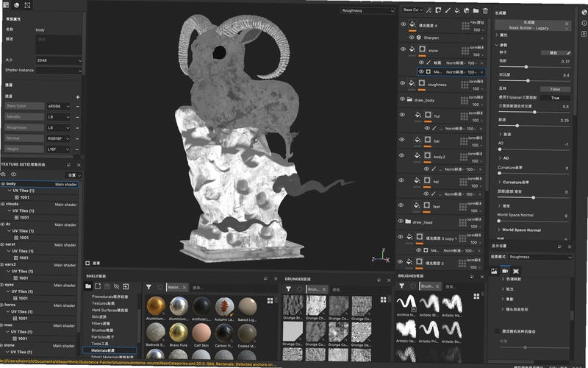Click the Grunges panel filter funnel icon
The height and width of the screenshot is (368, 588).
(288, 289)
